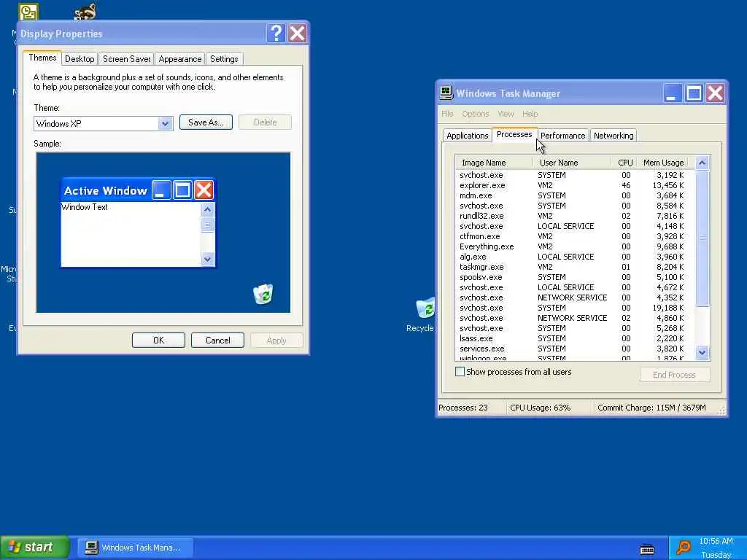Click the sample window scrollbar down arrow
The width and height of the screenshot is (747, 560).
pyautogui.click(x=207, y=260)
